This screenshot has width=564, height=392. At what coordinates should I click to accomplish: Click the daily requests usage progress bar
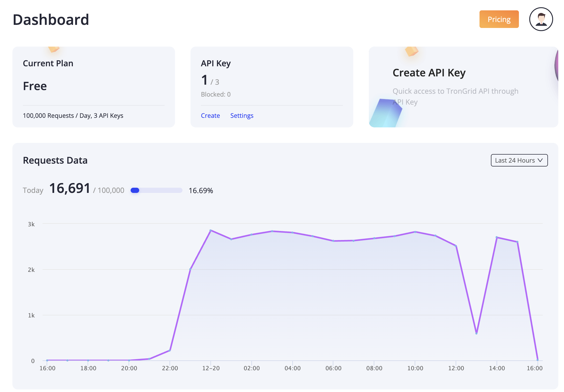click(x=156, y=190)
